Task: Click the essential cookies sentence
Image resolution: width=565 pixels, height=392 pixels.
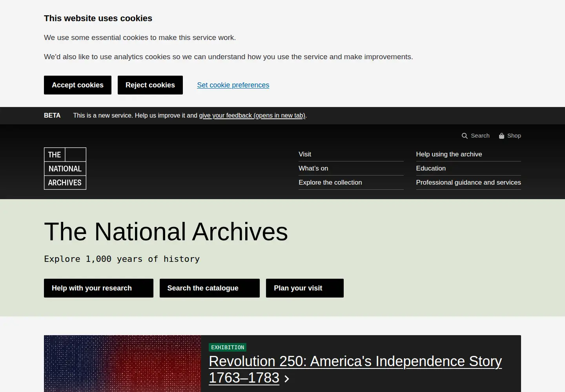Action: 140,38
